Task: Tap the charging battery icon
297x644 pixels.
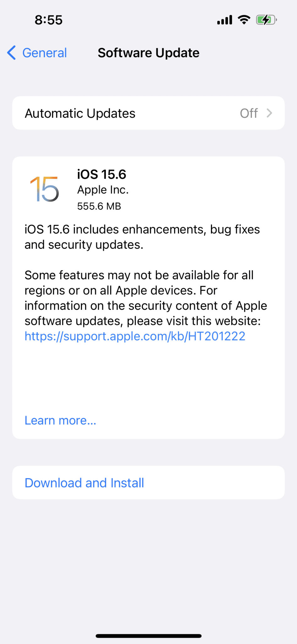Action: click(266, 20)
